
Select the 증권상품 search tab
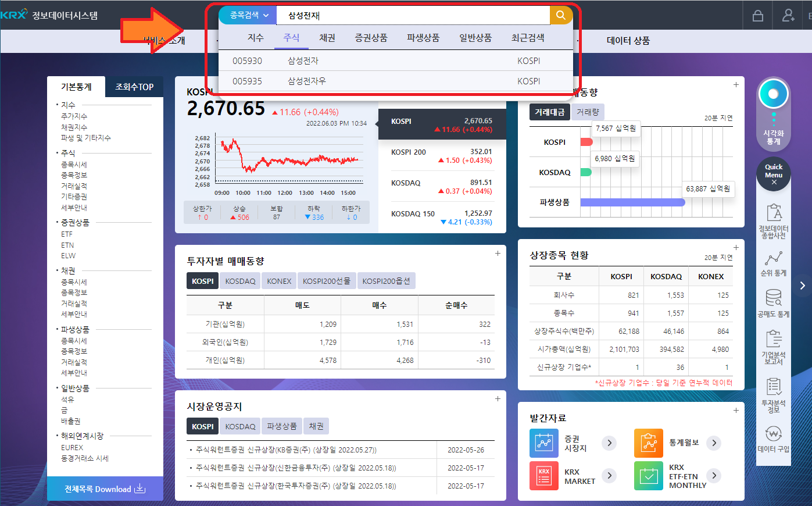click(371, 38)
